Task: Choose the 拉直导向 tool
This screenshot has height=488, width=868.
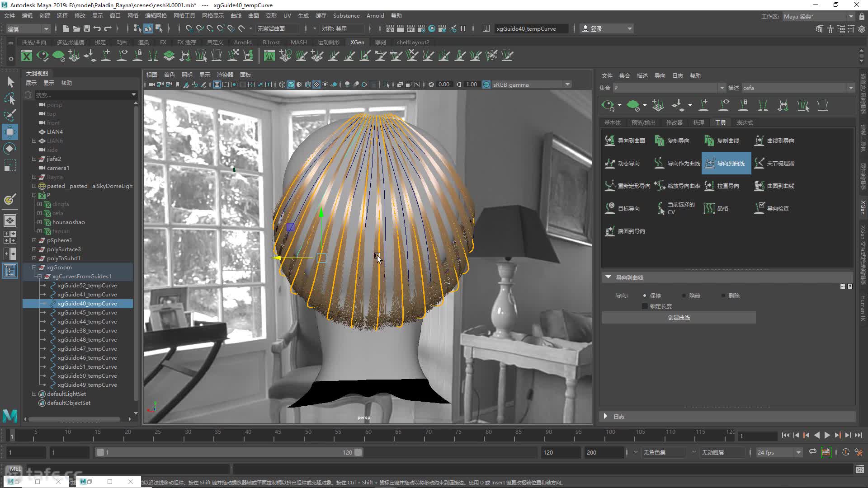Action: (x=722, y=186)
